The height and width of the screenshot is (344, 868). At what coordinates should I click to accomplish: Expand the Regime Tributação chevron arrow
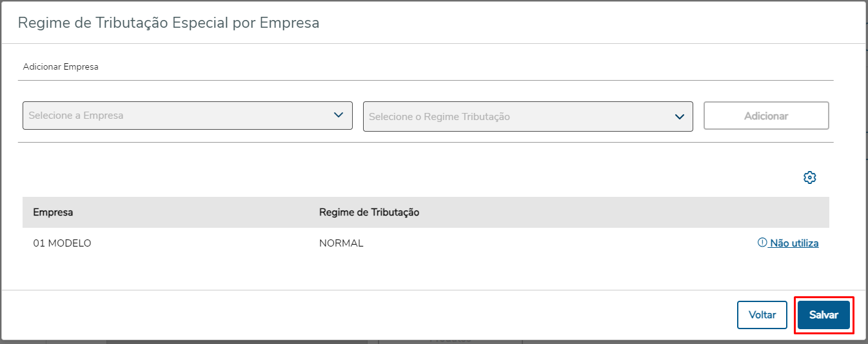(679, 117)
